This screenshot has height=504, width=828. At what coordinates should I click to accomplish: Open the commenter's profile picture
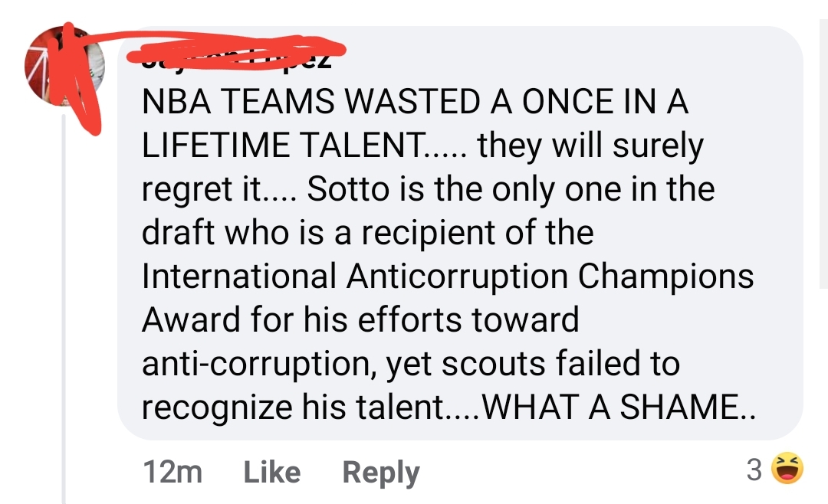tap(64, 66)
